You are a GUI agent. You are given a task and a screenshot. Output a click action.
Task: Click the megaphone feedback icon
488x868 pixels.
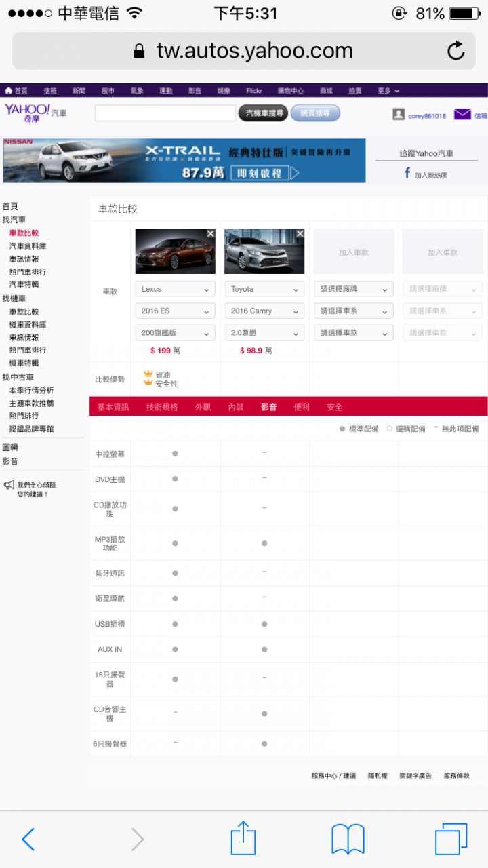tap(9, 485)
